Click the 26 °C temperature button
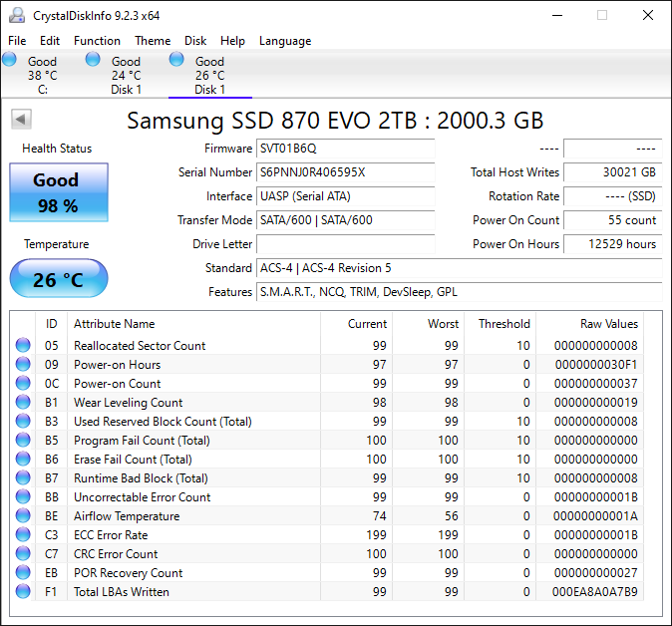Screen dimensions: 672x626 [59, 278]
